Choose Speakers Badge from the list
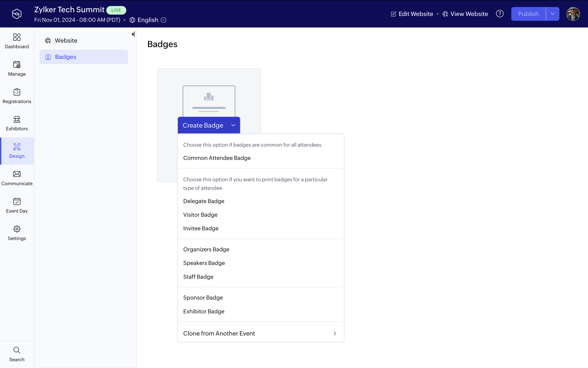 pos(204,263)
